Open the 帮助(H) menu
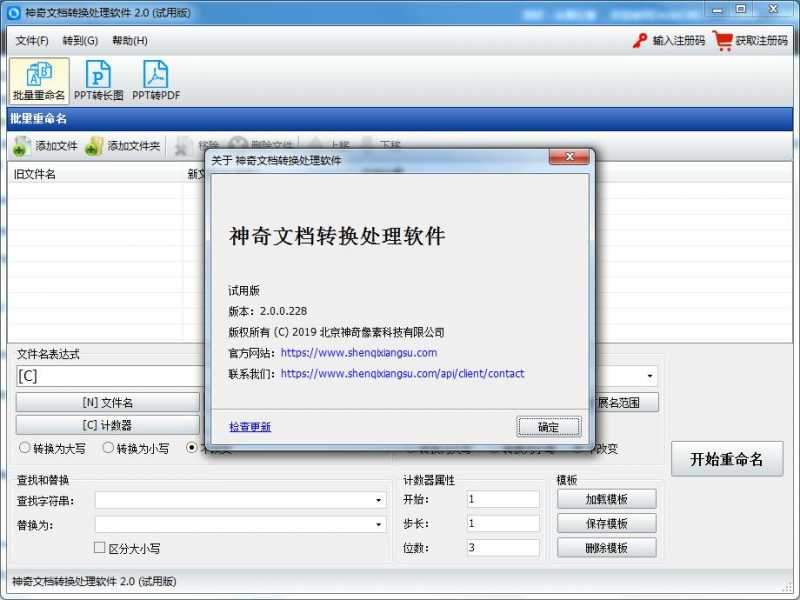 pos(130,41)
